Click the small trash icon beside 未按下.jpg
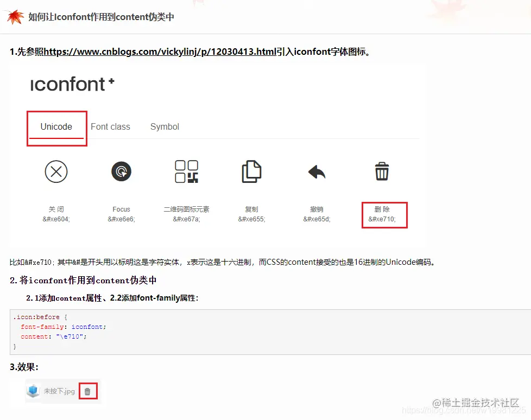The height and width of the screenshot is (420, 531). tap(87, 392)
